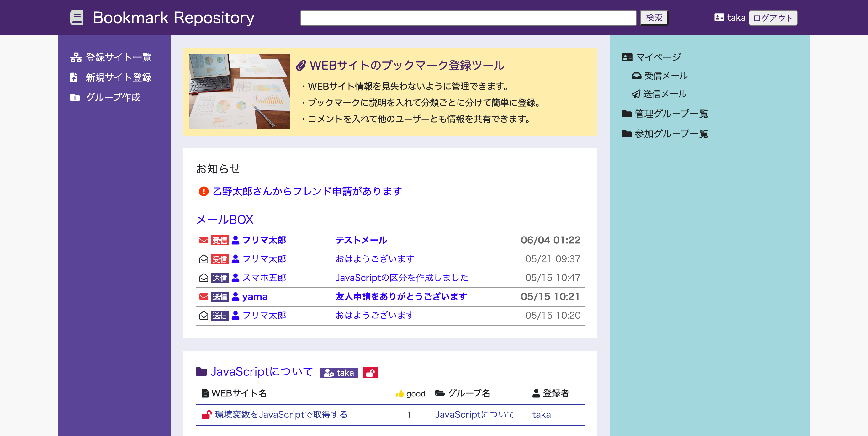Image resolution: width=868 pixels, height=436 pixels.
Task: Open the Bookmark Repository title link
Action: pos(173,18)
